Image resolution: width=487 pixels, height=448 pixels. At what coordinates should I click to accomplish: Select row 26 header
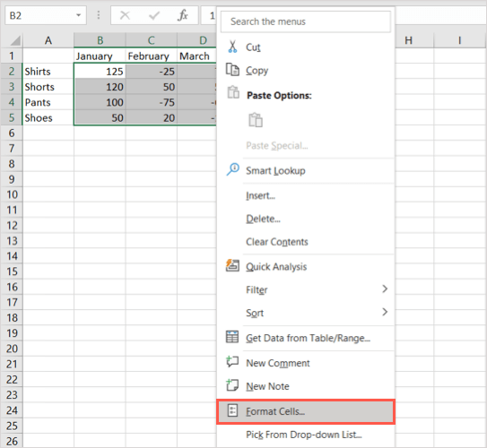click(12, 441)
